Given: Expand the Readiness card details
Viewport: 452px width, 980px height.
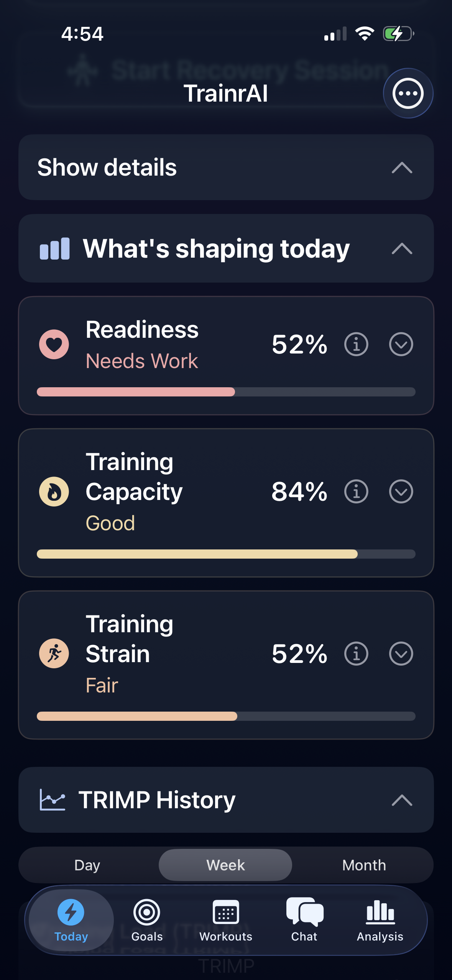Looking at the screenshot, I should [401, 344].
